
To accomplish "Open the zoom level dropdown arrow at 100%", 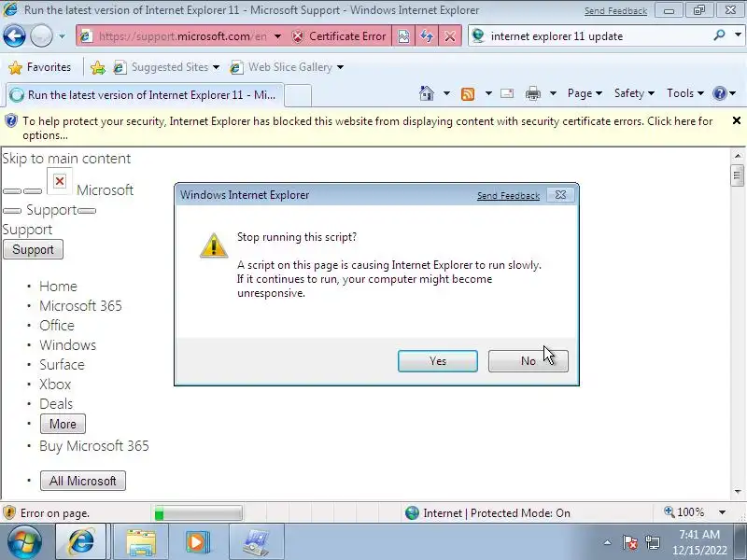I will coord(722,512).
